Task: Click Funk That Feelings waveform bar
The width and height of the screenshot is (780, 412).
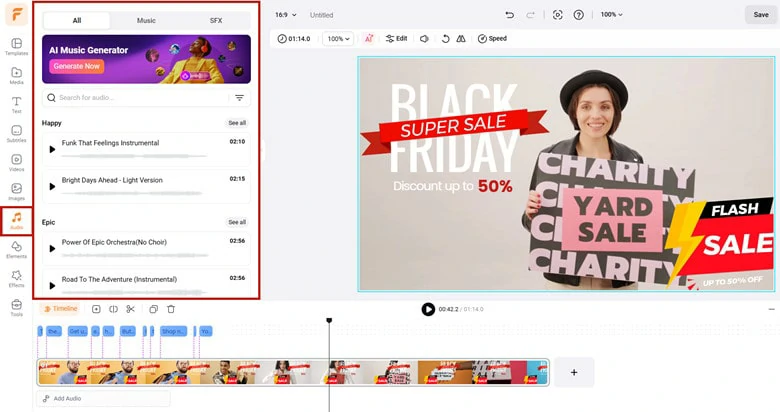Action: [x=133, y=156]
